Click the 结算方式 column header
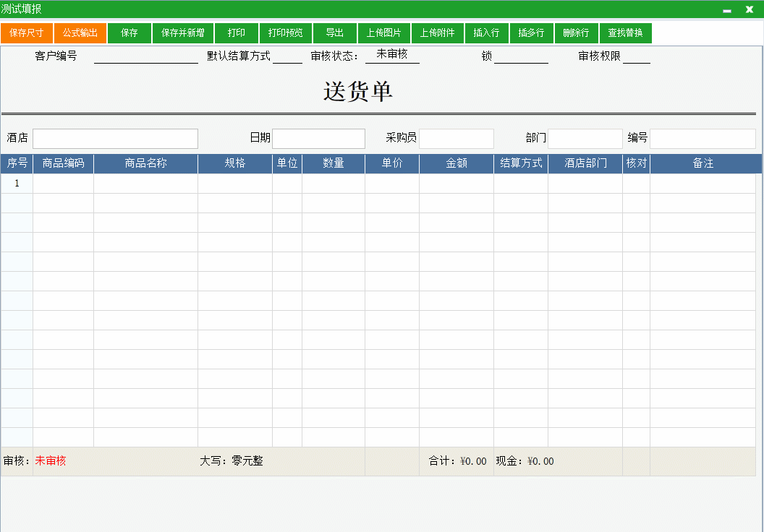 (522, 163)
